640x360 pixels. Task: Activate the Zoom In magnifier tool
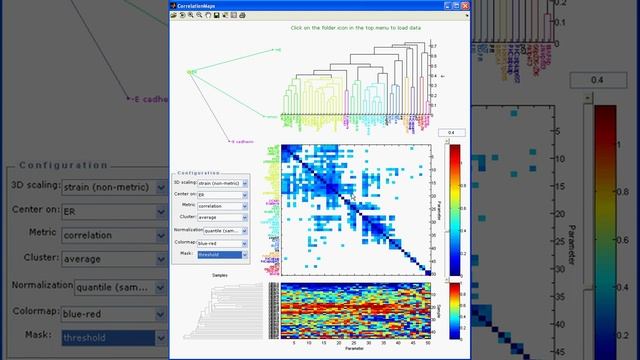tap(191, 16)
